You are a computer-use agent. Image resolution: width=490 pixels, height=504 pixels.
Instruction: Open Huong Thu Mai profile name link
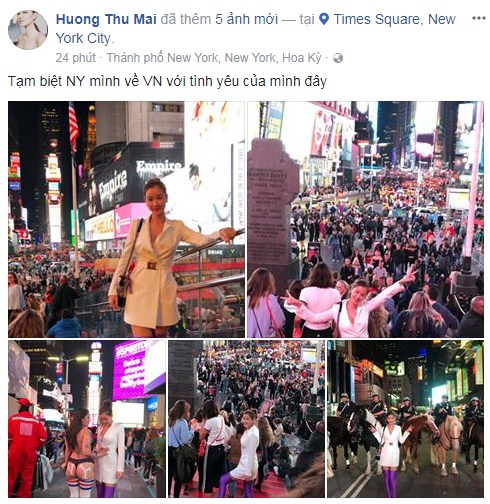(106, 19)
